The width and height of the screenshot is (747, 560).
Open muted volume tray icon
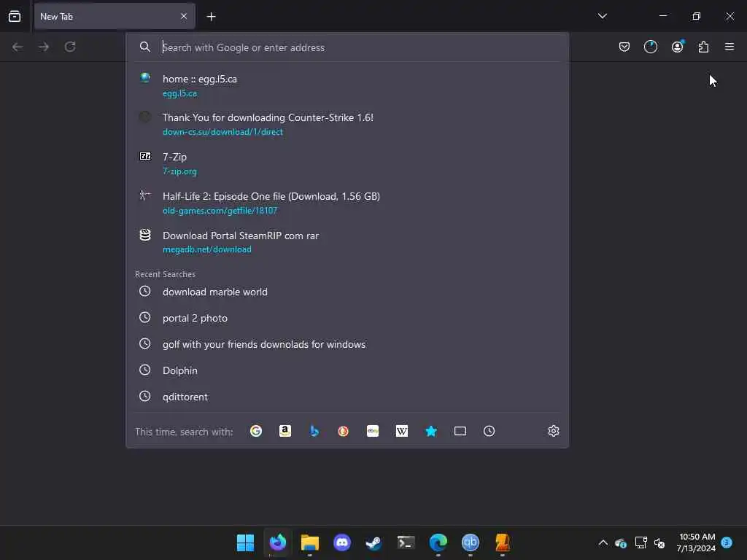click(659, 542)
